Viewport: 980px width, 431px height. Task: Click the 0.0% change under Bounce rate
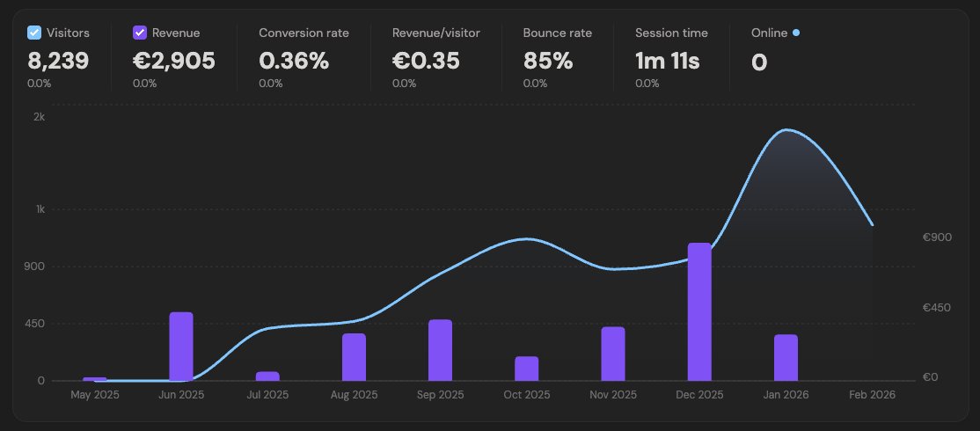(x=535, y=84)
